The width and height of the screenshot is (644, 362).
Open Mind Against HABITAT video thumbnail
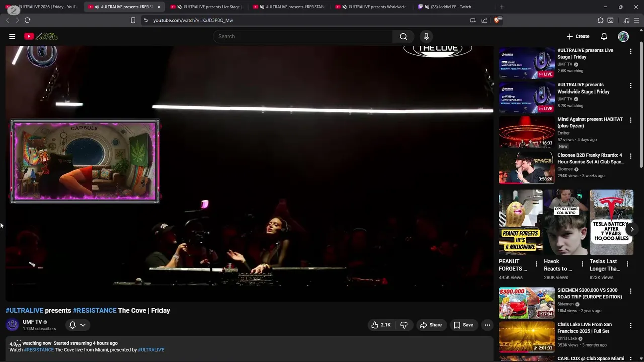pos(527,132)
